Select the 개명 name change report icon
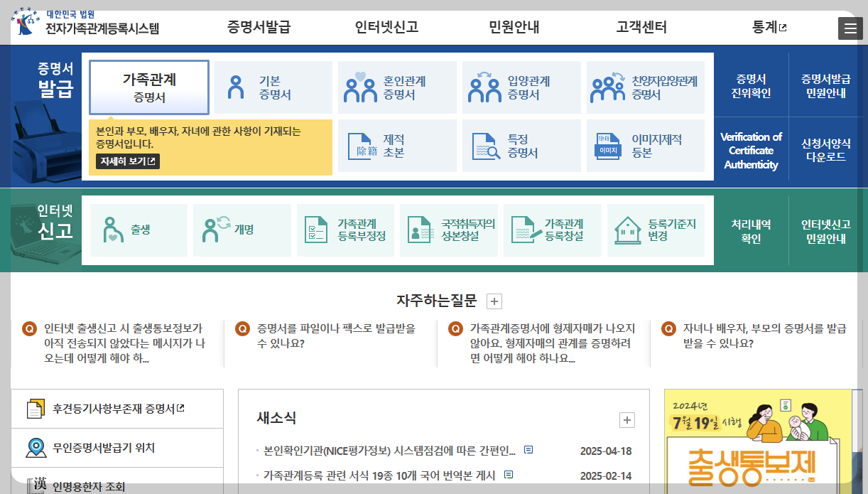Image resolution: width=868 pixels, height=494 pixels. click(x=242, y=230)
